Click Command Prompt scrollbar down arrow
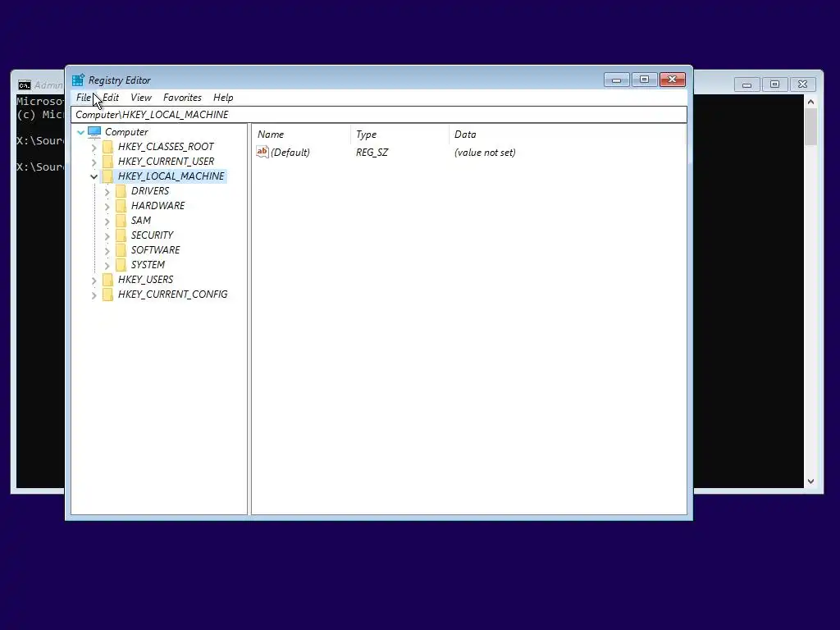The width and height of the screenshot is (840, 630). tap(810, 482)
